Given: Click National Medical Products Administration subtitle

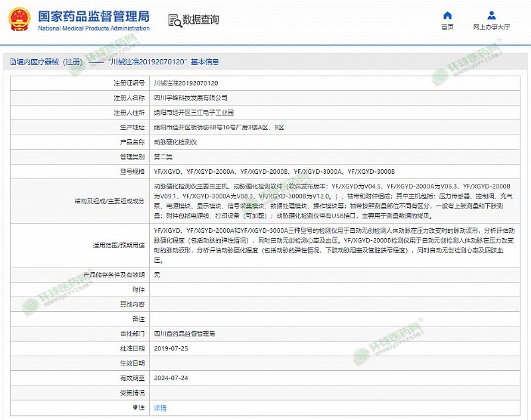Looking at the screenshot, I should coord(94,29).
